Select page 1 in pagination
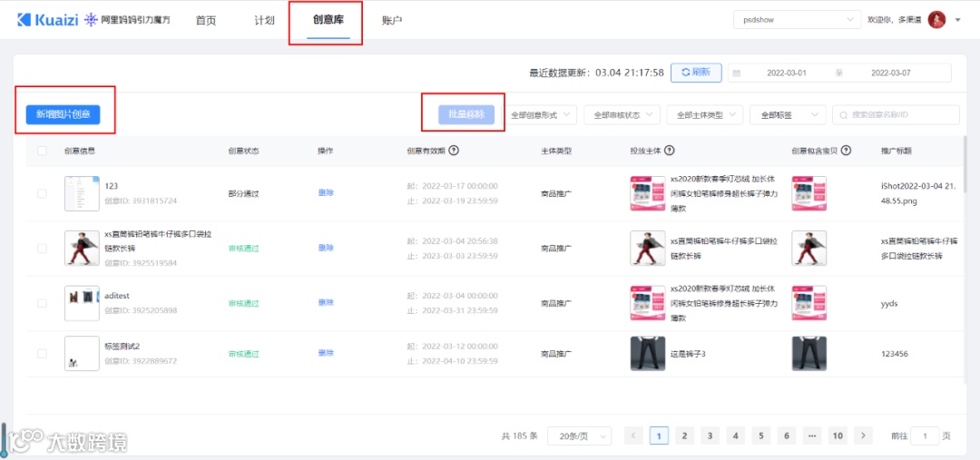The width and height of the screenshot is (980, 460). click(x=660, y=435)
